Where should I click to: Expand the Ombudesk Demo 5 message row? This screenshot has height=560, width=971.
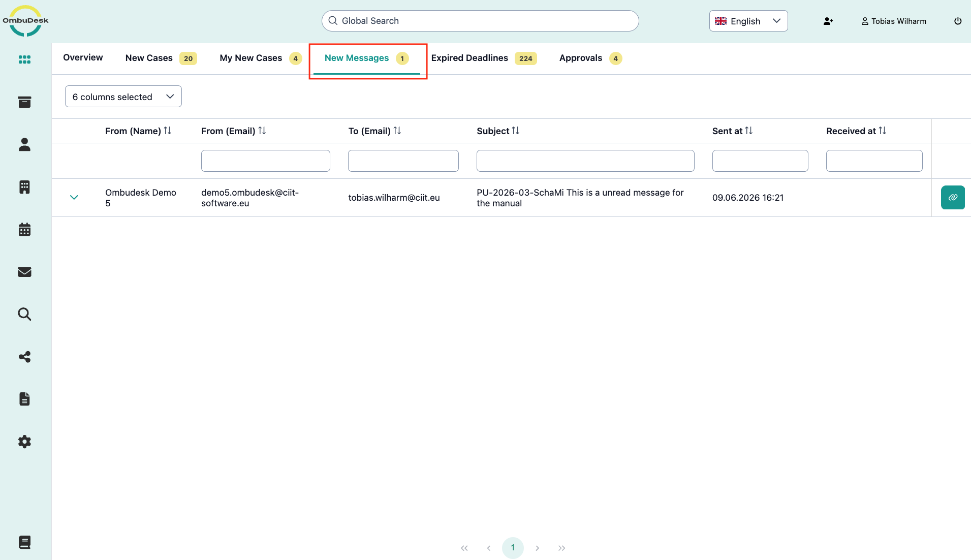pyautogui.click(x=74, y=198)
